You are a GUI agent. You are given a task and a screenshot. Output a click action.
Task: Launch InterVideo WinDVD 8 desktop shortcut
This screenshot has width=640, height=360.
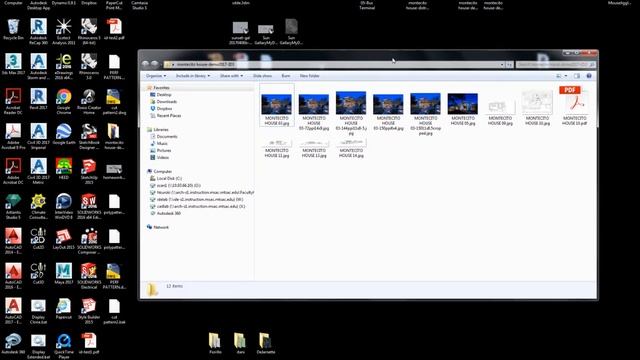pyautogui.click(x=64, y=206)
